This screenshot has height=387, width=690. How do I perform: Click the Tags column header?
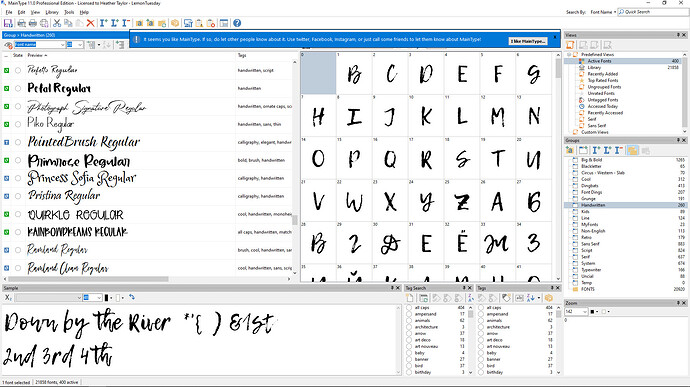(242, 55)
